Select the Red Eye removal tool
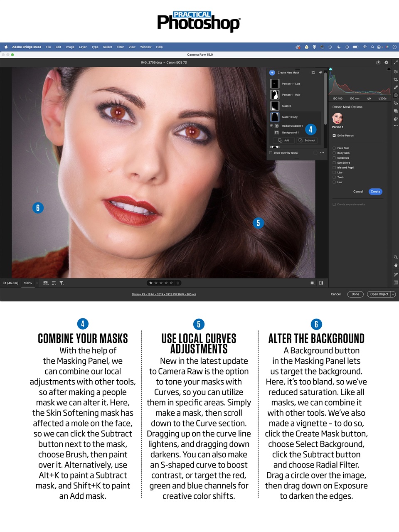 (396, 103)
